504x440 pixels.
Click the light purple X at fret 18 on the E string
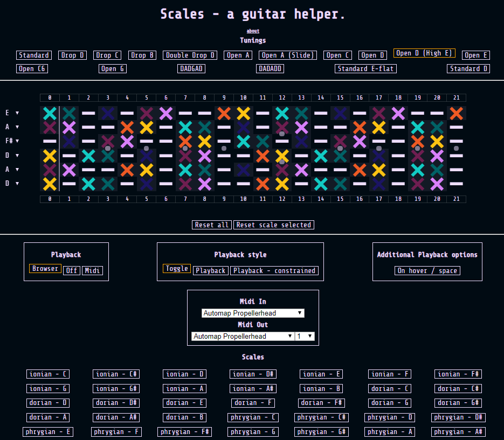coord(398,113)
